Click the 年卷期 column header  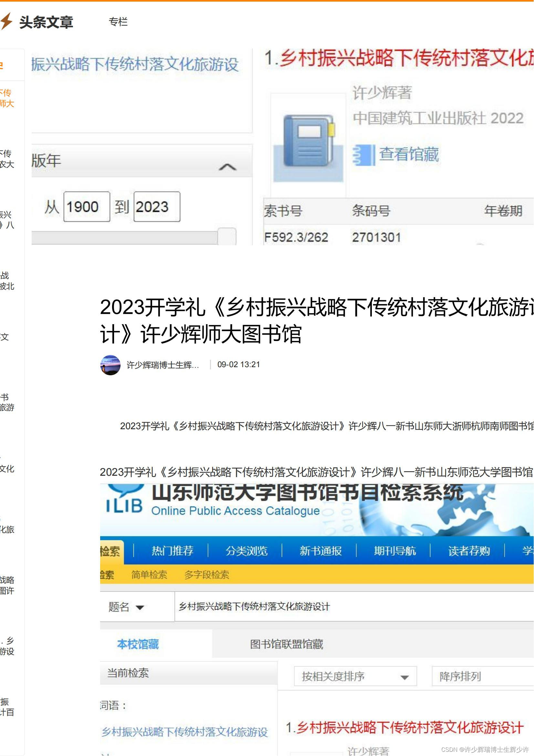[x=503, y=211]
